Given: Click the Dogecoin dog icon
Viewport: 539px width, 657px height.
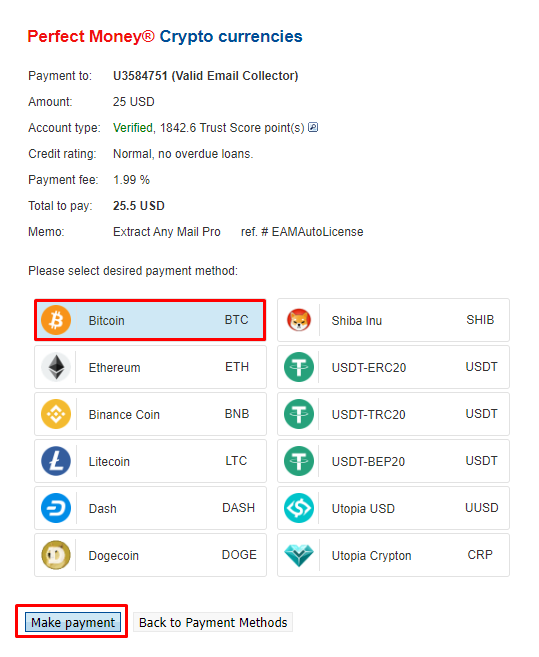Looking at the screenshot, I should coord(56,555).
